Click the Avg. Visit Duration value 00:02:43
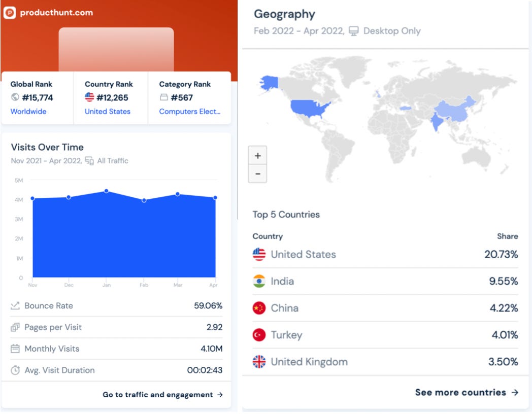This screenshot has height=414, width=532. tap(205, 370)
